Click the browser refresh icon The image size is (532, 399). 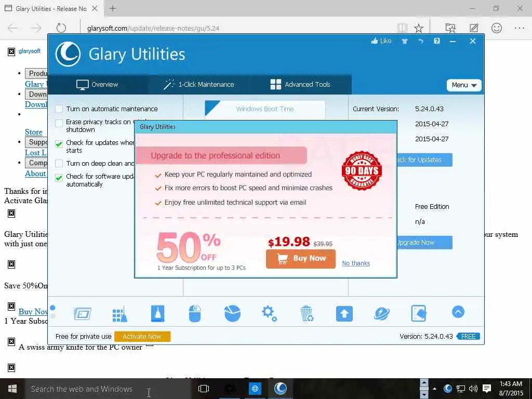[x=61, y=28]
